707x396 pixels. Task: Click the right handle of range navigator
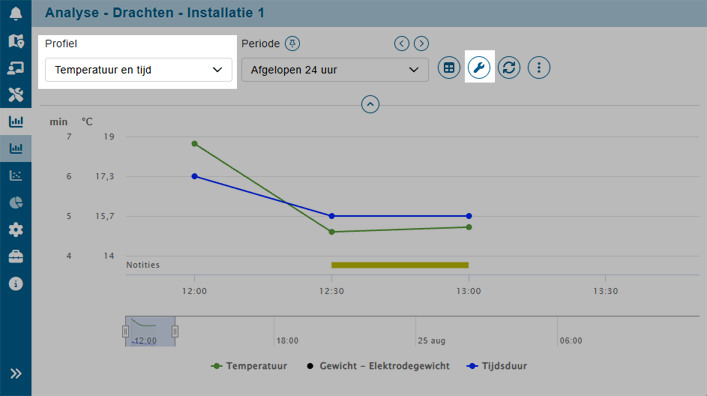coord(175,332)
